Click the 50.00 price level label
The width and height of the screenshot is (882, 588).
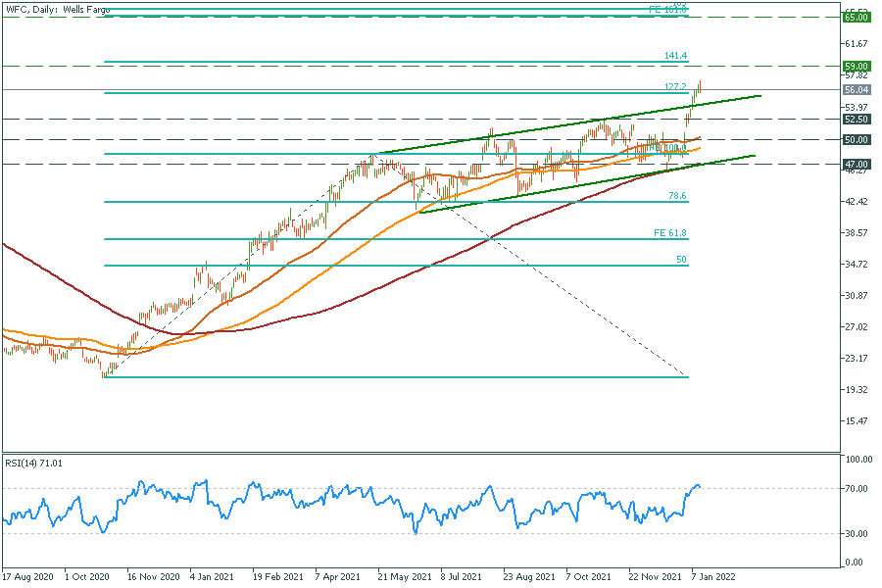click(857, 140)
